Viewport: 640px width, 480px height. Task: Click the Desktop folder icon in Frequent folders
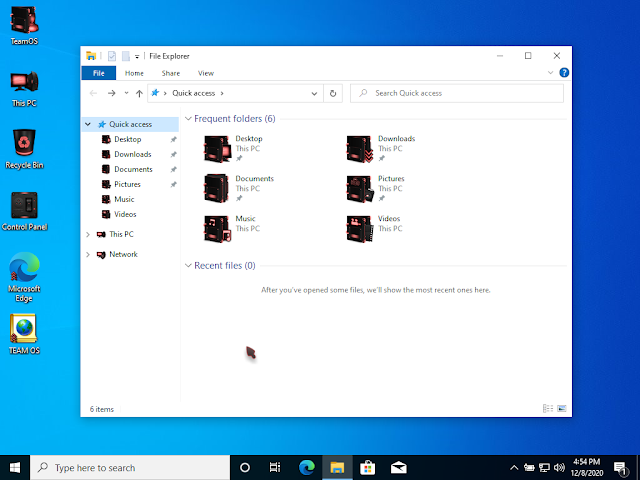click(x=217, y=149)
